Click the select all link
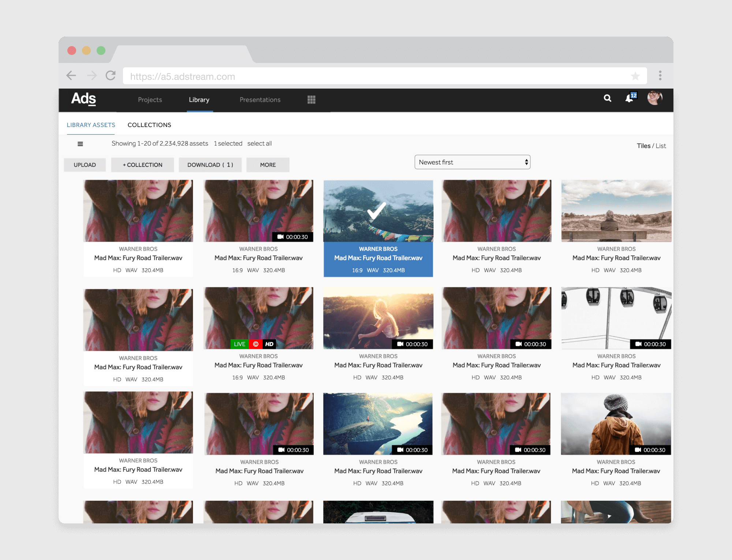This screenshot has width=732, height=560. 259,143
